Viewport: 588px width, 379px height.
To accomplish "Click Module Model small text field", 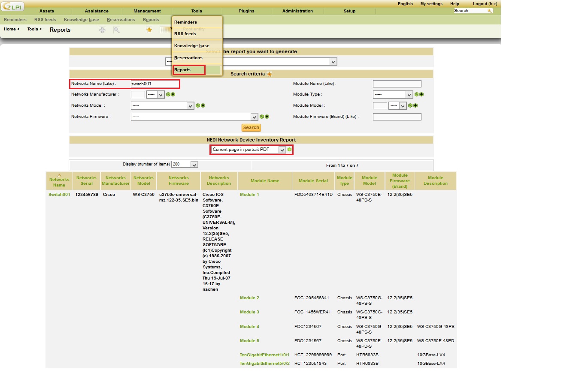I will [x=380, y=105].
